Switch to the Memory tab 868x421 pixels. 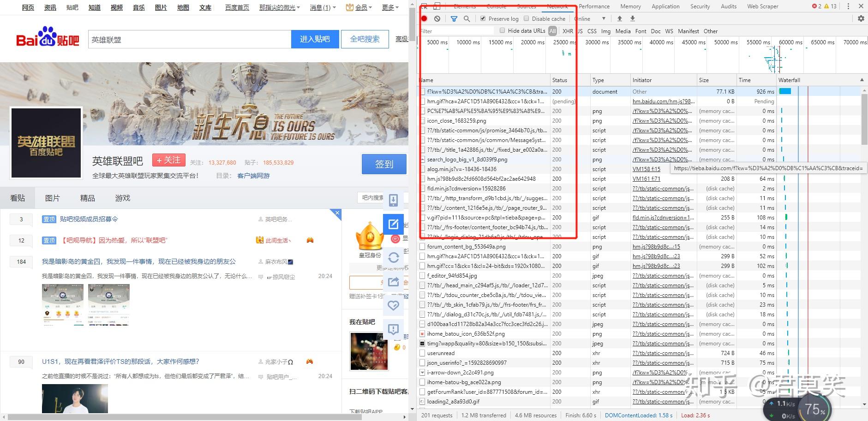[630, 6]
